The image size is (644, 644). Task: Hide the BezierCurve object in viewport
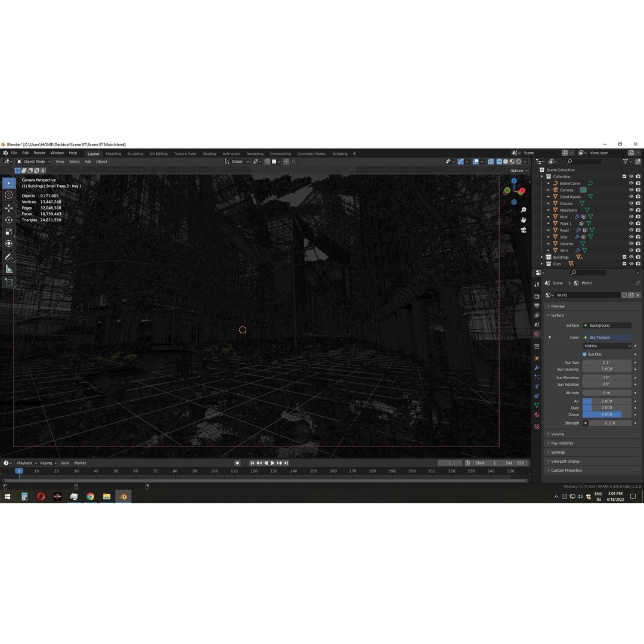tap(631, 183)
